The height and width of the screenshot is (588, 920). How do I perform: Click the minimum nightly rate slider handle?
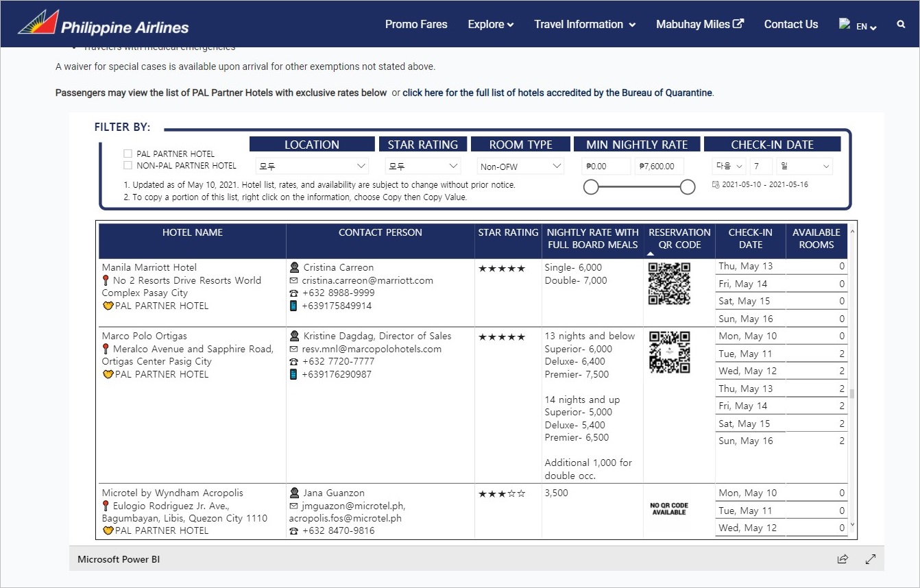pos(591,187)
